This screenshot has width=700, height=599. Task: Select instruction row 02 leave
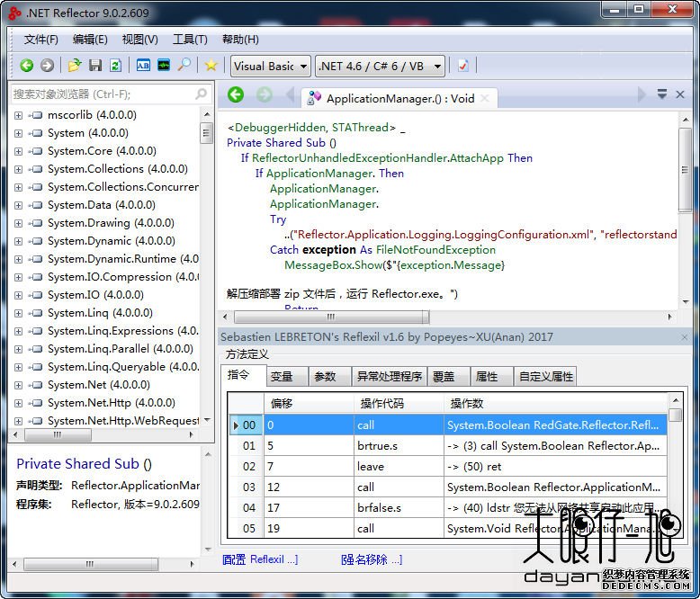448,467
